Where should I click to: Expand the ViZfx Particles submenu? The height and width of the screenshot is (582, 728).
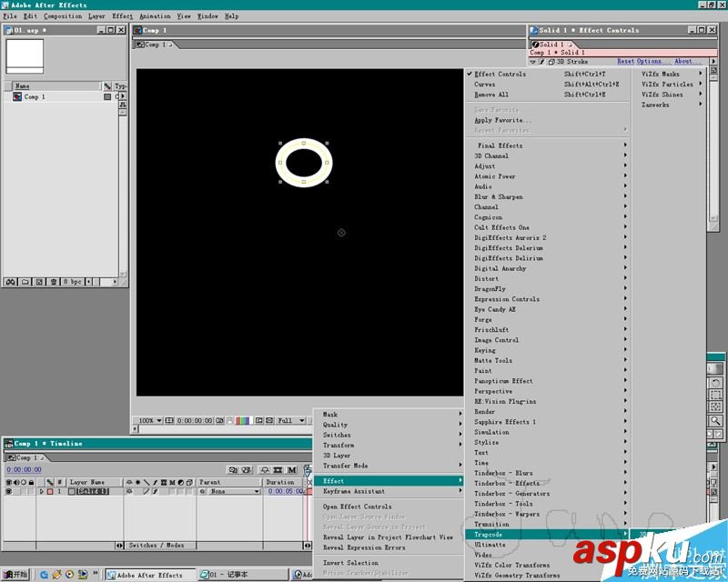pos(670,84)
